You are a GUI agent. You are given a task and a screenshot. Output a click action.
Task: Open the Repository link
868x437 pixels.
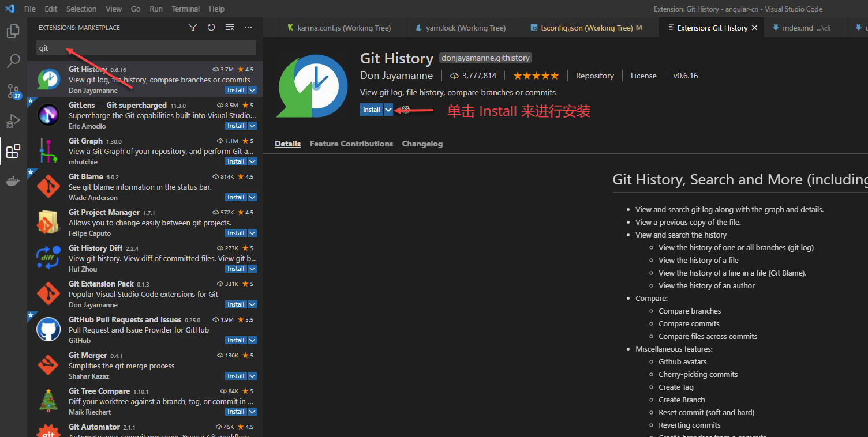pyautogui.click(x=594, y=76)
